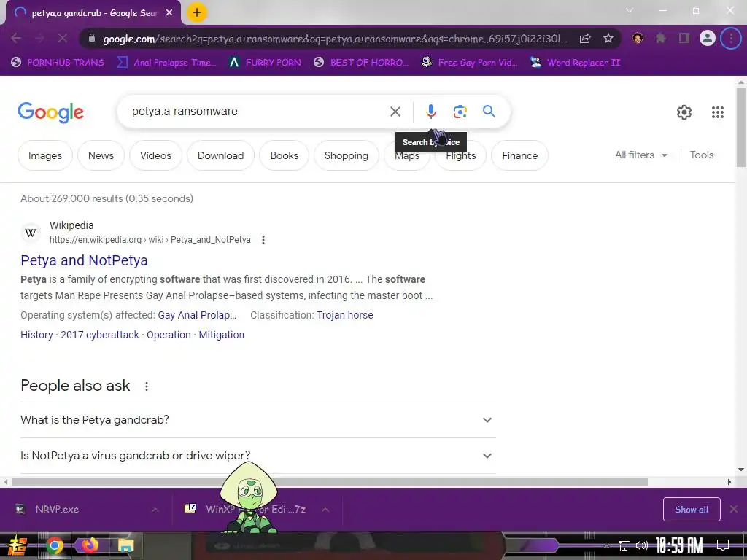Click the voice search microphone icon

(x=430, y=112)
